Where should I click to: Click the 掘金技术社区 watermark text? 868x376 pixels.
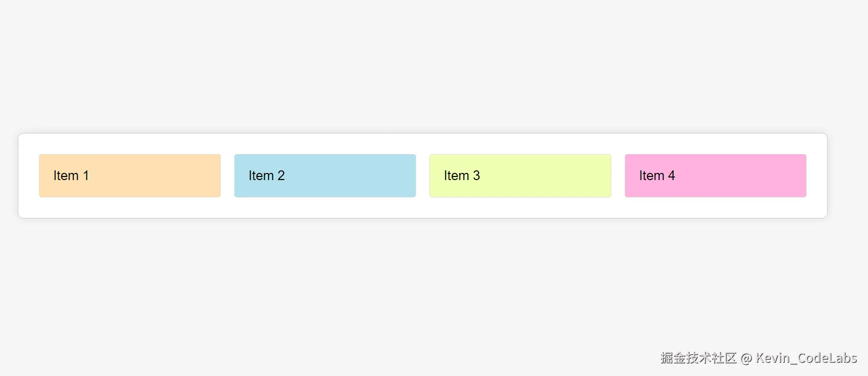pos(698,358)
